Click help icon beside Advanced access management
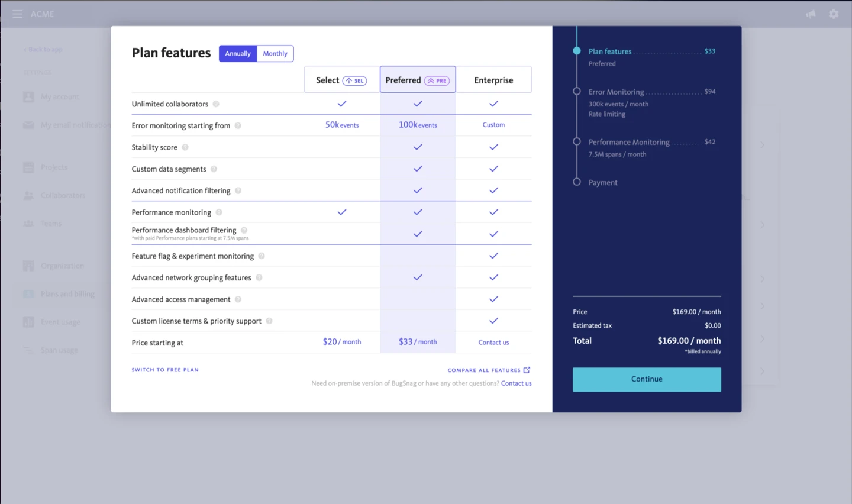 238,299
